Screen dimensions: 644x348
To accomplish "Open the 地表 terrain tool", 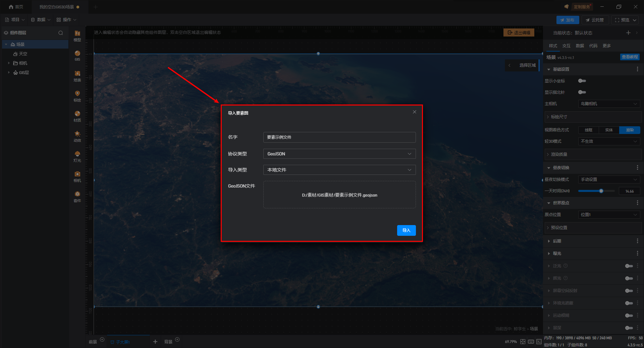I will [x=77, y=76].
